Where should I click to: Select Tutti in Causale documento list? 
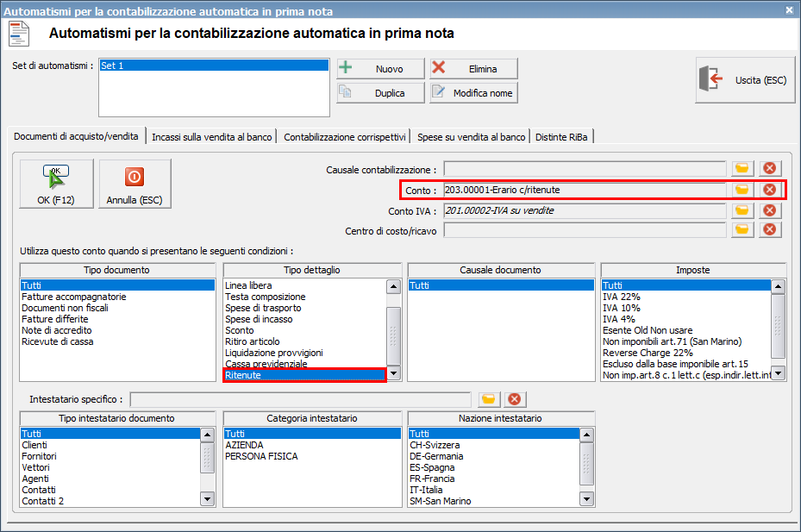pyautogui.click(x=501, y=285)
